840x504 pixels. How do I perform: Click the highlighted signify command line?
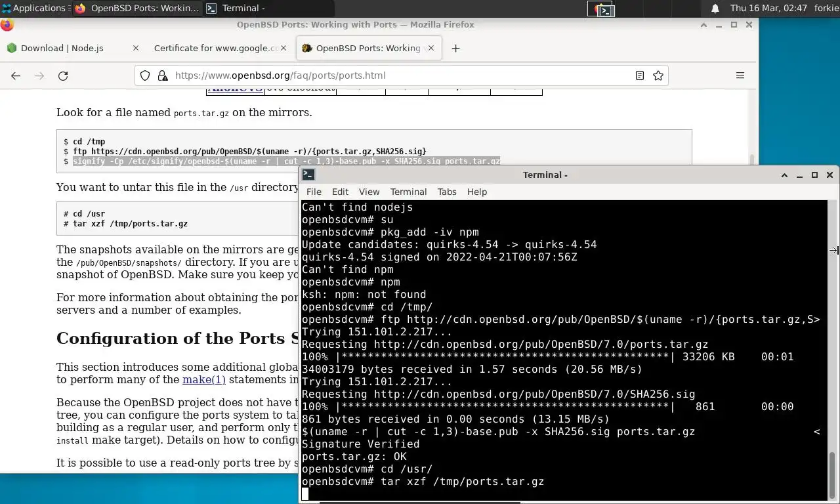286,161
